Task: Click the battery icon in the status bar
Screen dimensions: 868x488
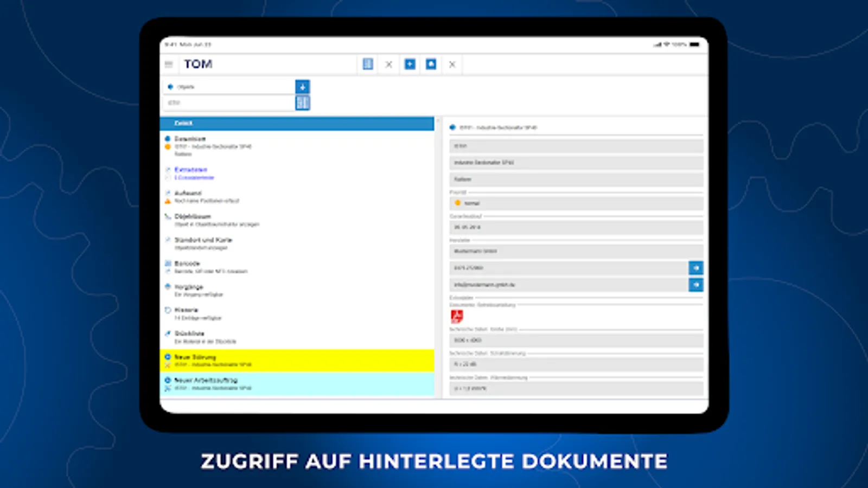Action: pyautogui.click(x=694, y=44)
